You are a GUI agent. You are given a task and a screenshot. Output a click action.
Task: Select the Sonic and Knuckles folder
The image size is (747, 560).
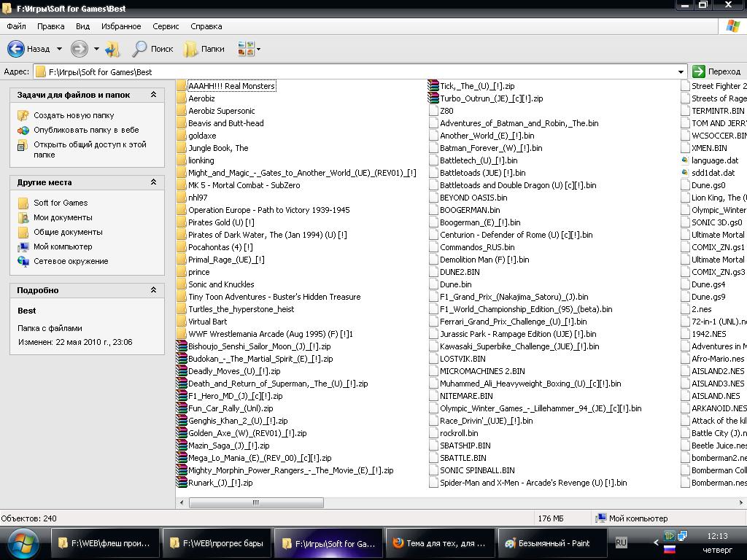(x=221, y=284)
